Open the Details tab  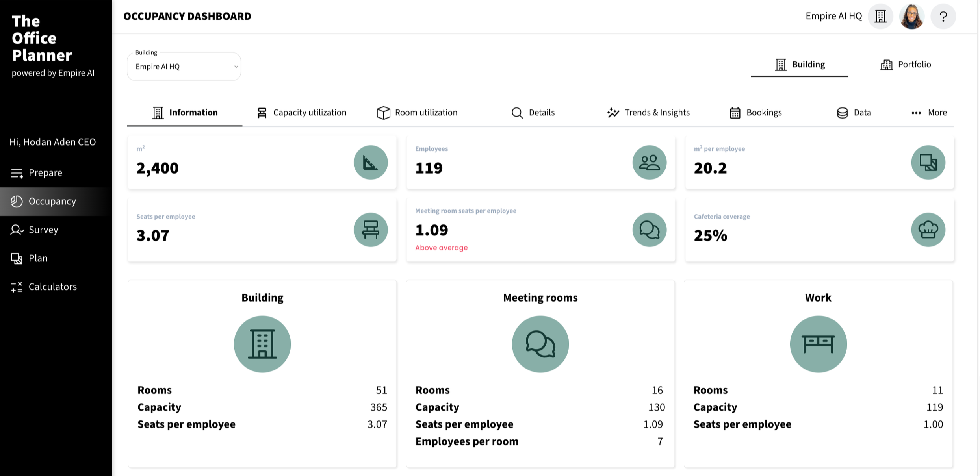click(533, 113)
